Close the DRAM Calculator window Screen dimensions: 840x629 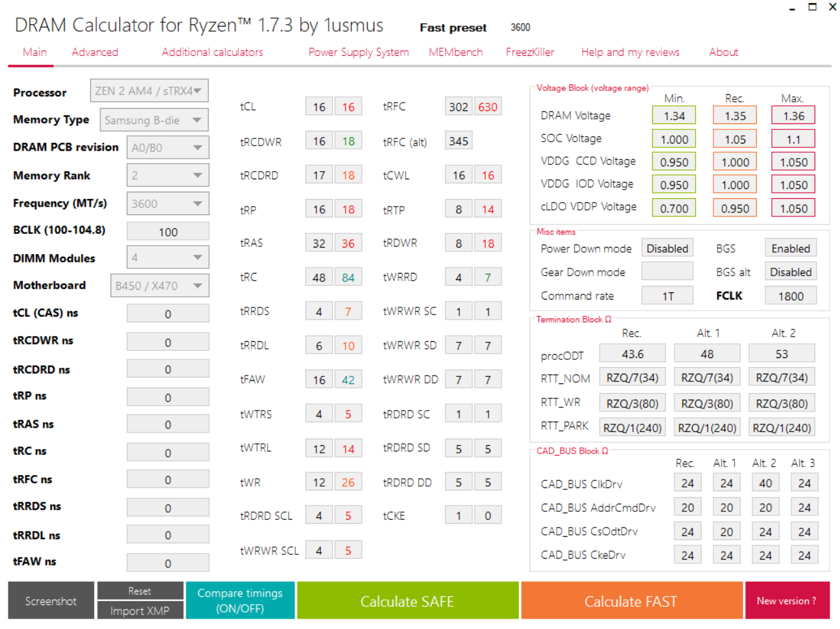(x=832, y=7)
